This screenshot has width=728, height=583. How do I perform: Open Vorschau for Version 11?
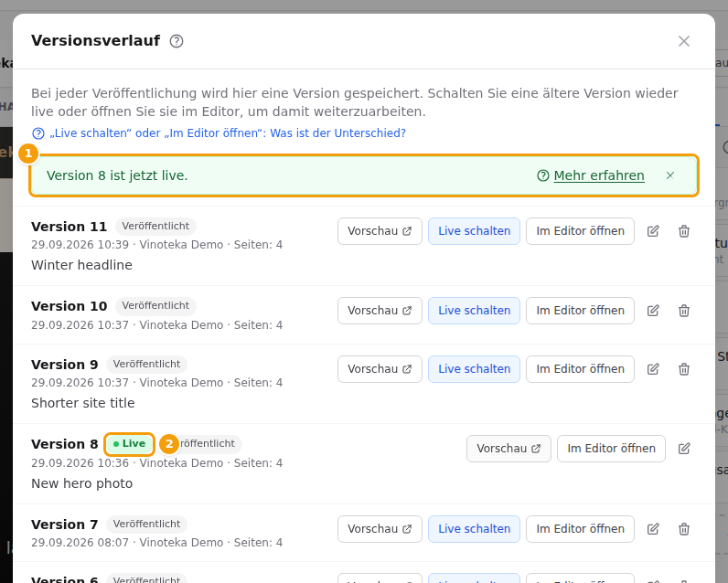(380, 231)
